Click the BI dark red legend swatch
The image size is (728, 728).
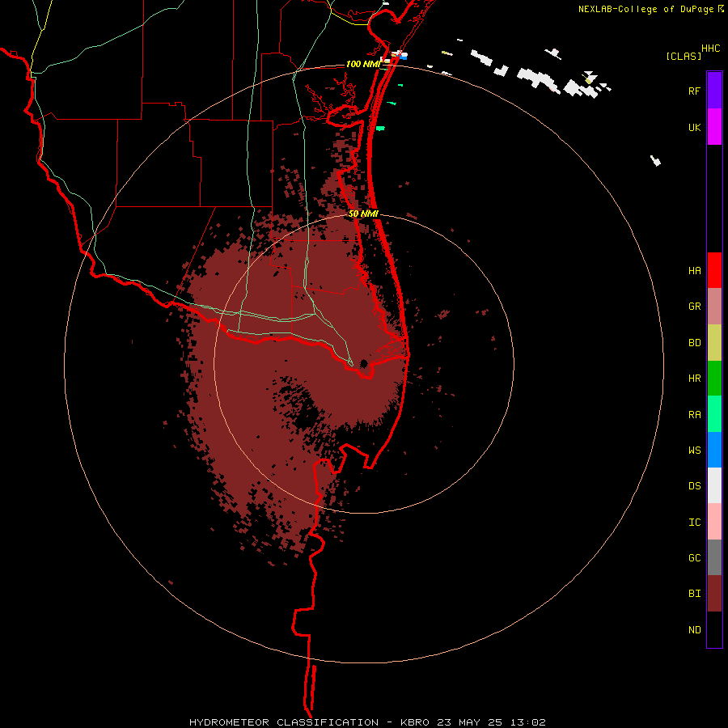714,594
